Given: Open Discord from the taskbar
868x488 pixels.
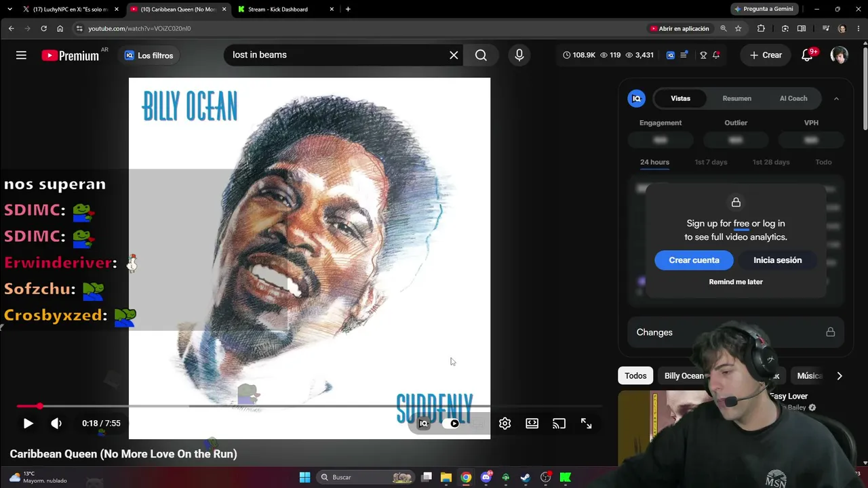Looking at the screenshot, I should click(x=486, y=477).
